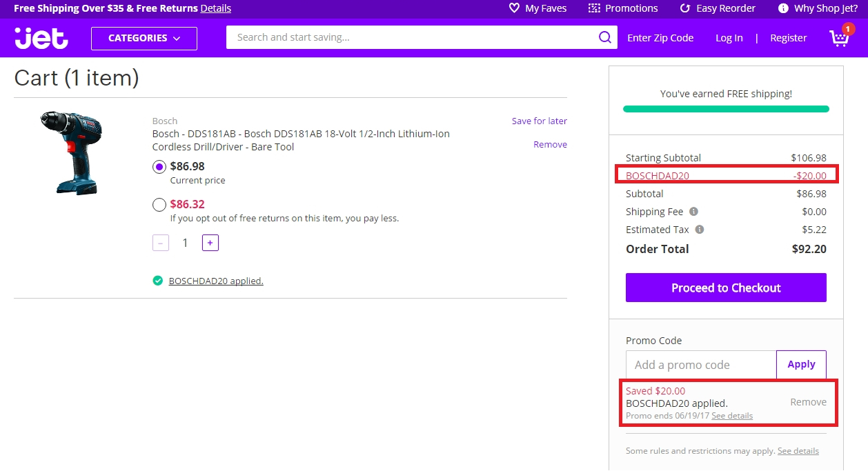The height and width of the screenshot is (471, 868).
Task: Decrease item quantity with minus button
Action: tap(161, 243)
